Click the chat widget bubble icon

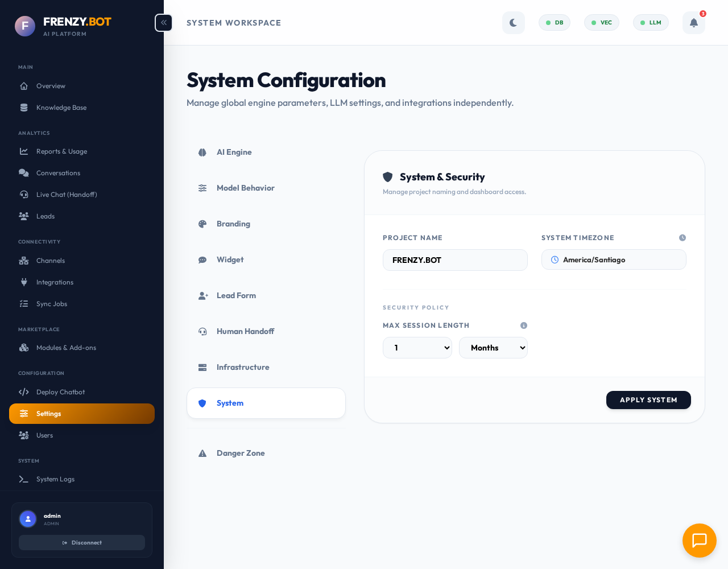(699, 541)
